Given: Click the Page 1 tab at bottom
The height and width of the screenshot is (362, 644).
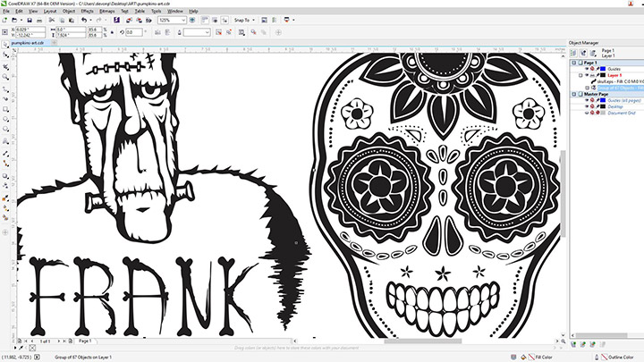Looking at the screenshot, I should pos(85,341).
